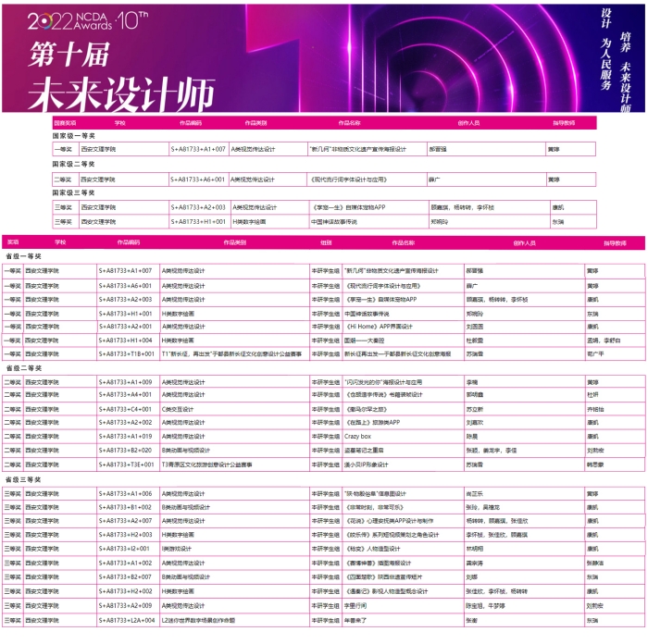Select the 省级三等奖 section heading

23,479
